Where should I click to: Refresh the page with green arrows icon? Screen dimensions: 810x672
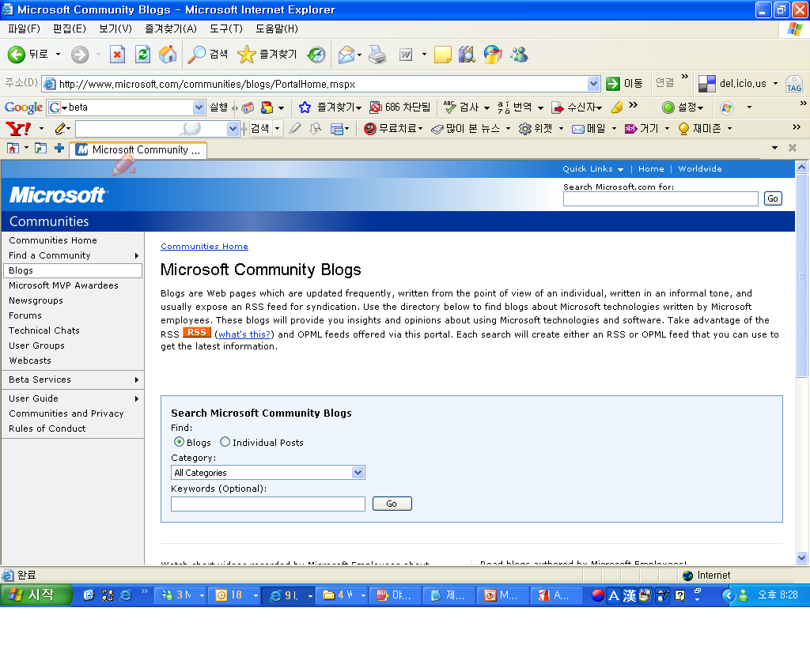pos(142,55)
